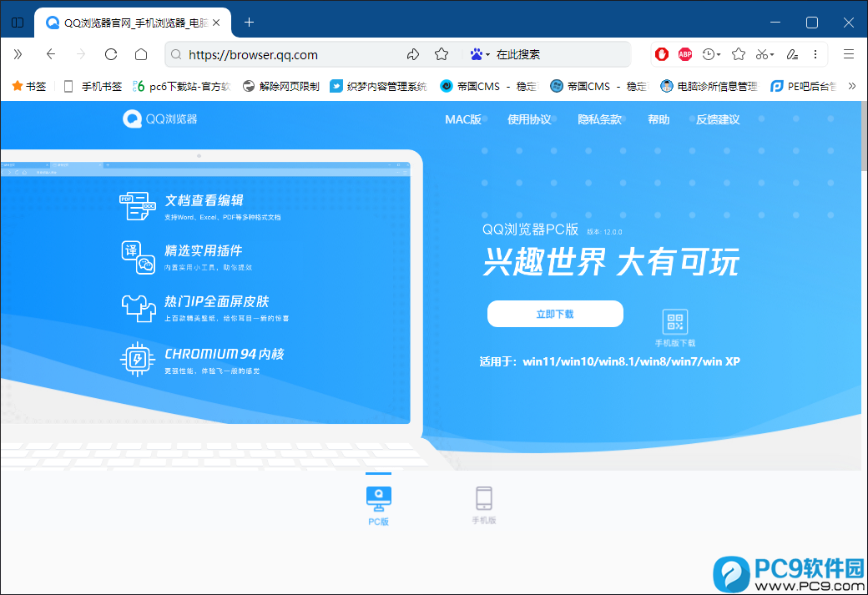
Task: Expand the collapsed toolbar chevron at left
Action: pyautogui.click(x=18, y=54)
